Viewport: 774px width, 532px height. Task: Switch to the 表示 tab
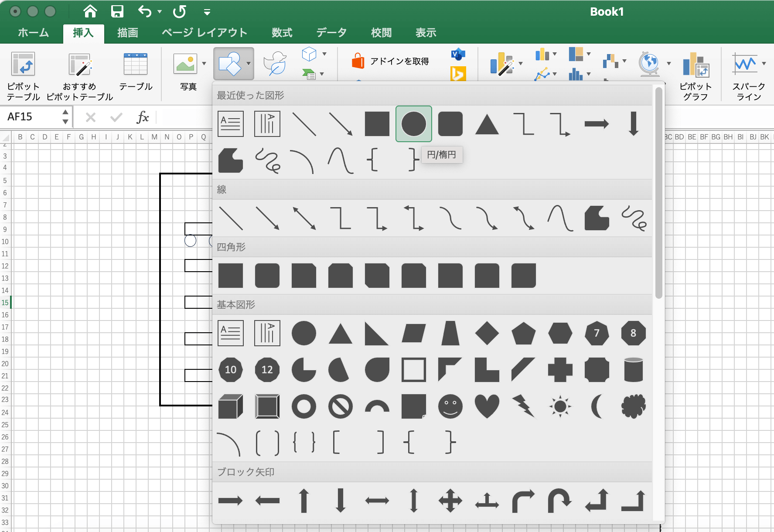pos(426,33)
